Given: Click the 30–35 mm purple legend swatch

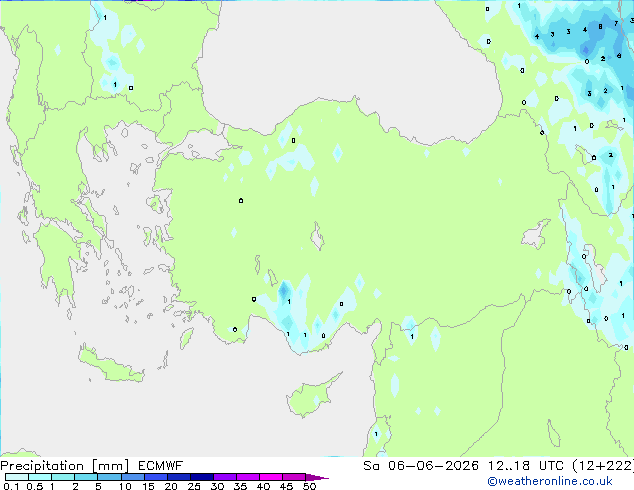Looking at the screenshot, I should 224,477.
